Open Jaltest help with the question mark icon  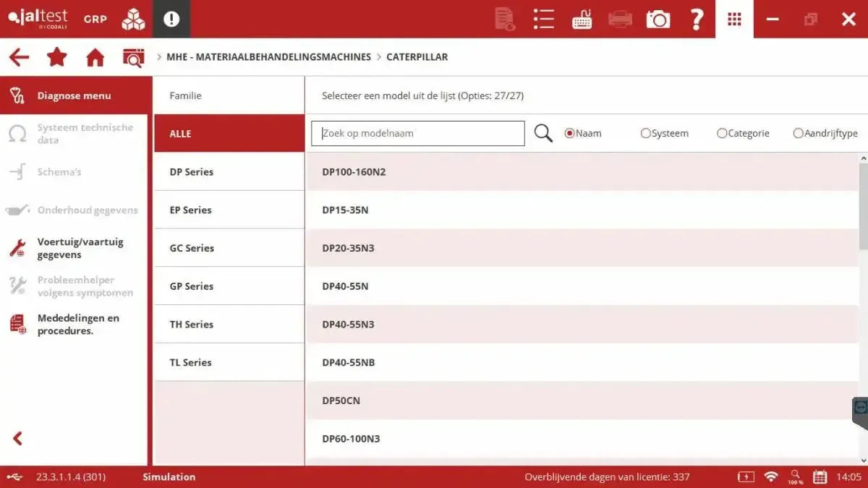(697, 19)
